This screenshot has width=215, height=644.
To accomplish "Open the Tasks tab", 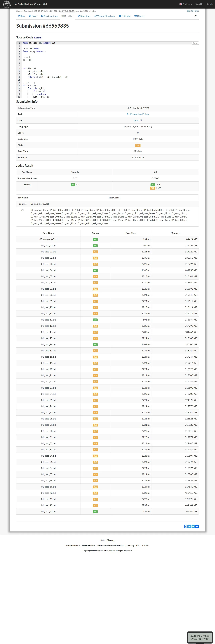I will (33, 16).
